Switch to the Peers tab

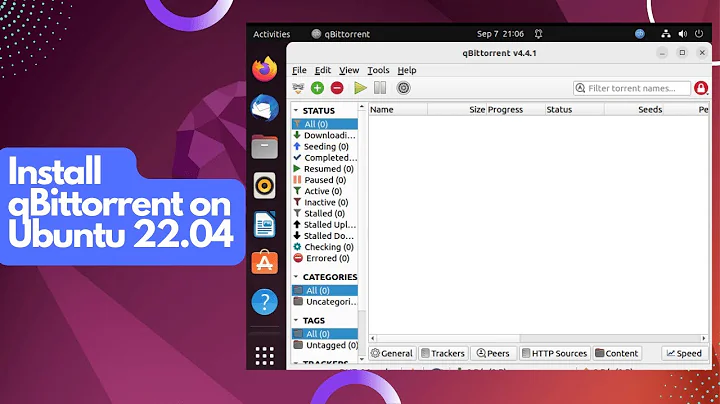[493, 354]
